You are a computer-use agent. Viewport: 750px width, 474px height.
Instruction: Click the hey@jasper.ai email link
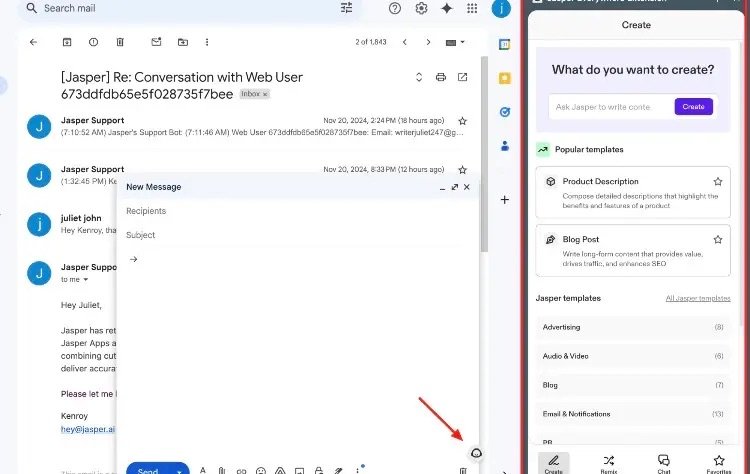coord(88,429)
